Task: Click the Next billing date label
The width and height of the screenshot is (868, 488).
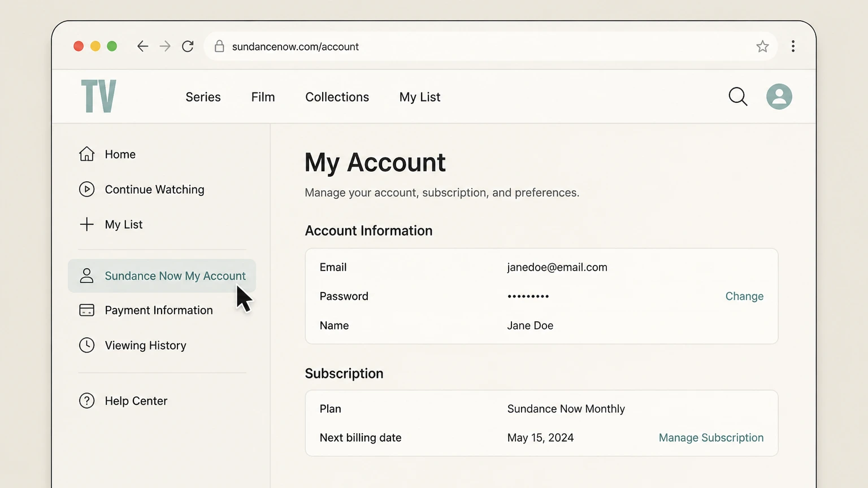Action: (x=361, y=438)
